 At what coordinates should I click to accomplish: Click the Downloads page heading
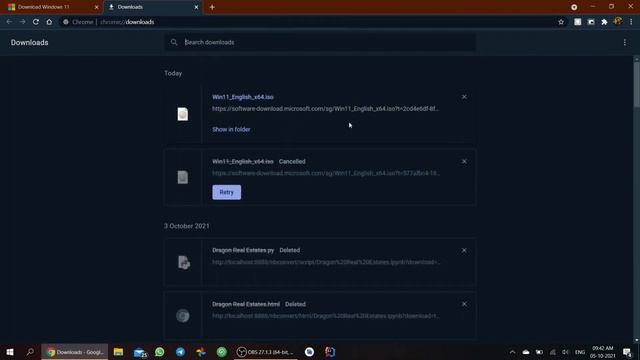point(29,42)
